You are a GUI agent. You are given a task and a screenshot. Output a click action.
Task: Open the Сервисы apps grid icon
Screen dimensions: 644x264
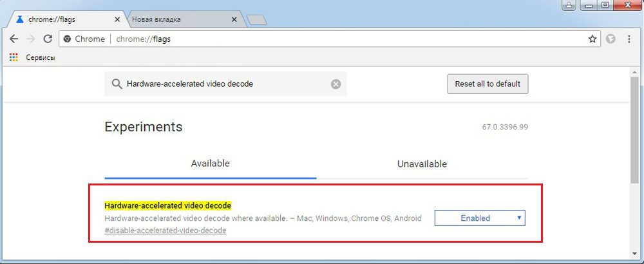coord(14,57)
